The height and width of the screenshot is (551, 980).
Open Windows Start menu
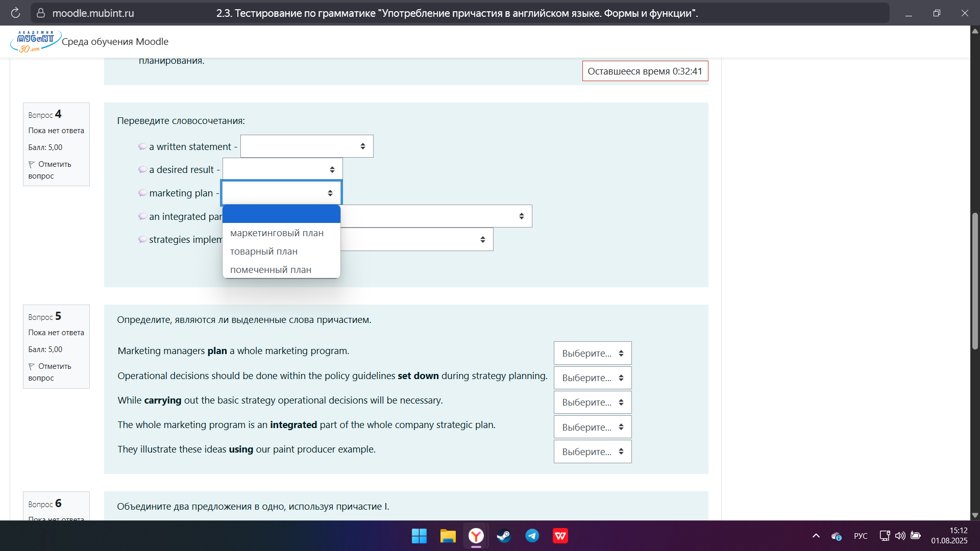click(419, 536)
